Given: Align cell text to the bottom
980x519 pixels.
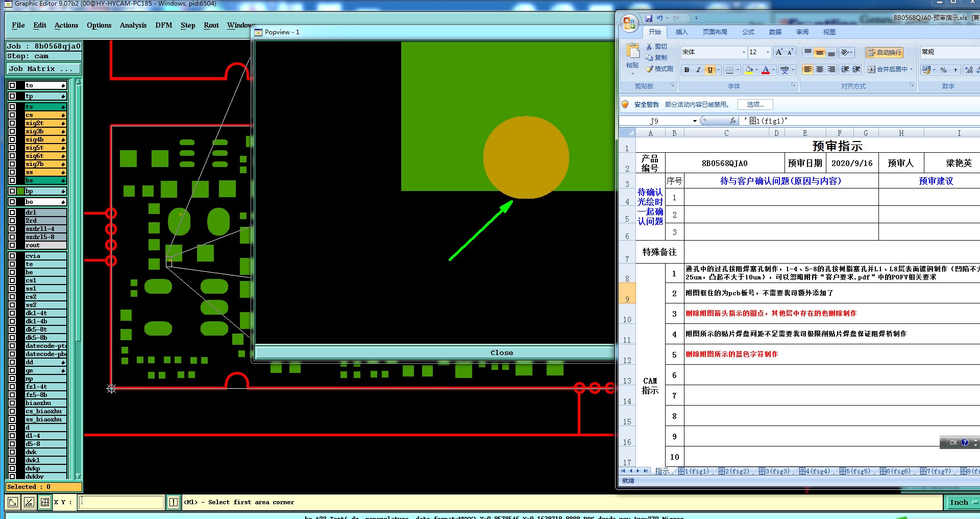Looking at the screenshot, I should click(x=831, y=52).
